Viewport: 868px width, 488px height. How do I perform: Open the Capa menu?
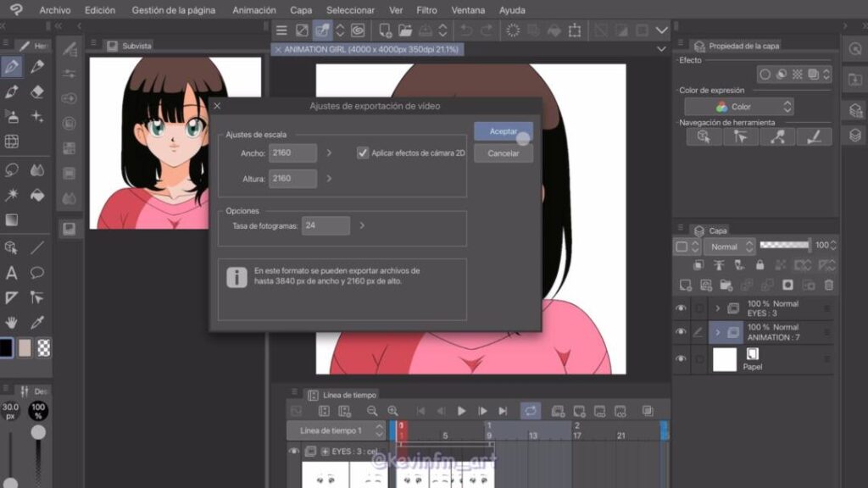[x=301, y=10]
